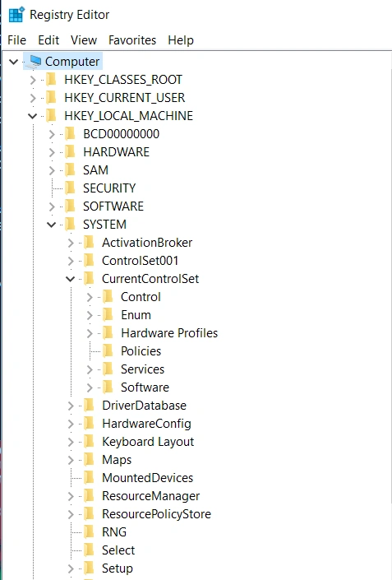This screenshot has width=392, height=580.
Task: Click the CurrentControlSet folder icon
Action: (89, 279)
